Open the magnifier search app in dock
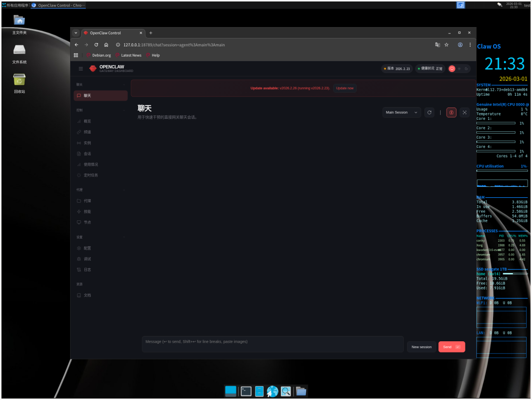 point(286,391)
